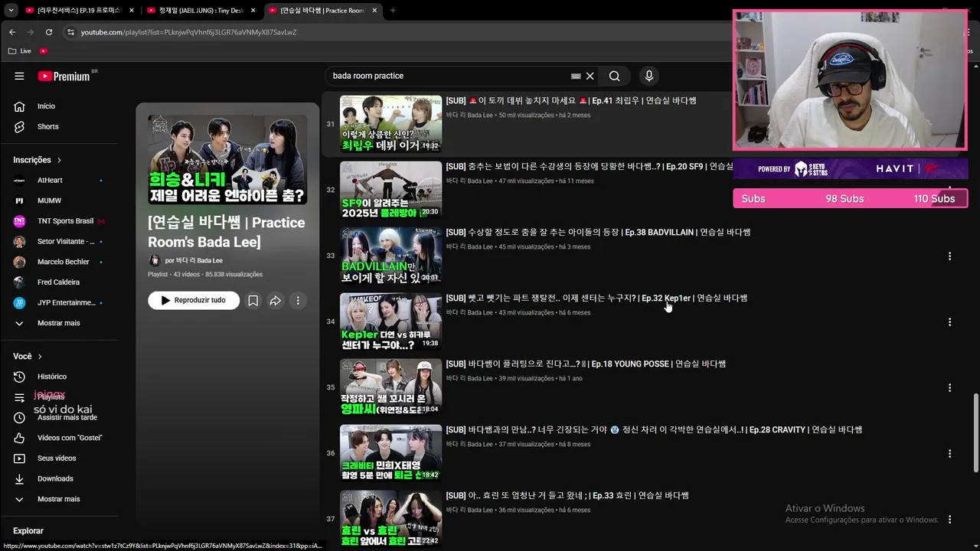Expand subscriptions with Mostrar mais
The height and width of the screenshot is (551, 980).
click(60, 323)
